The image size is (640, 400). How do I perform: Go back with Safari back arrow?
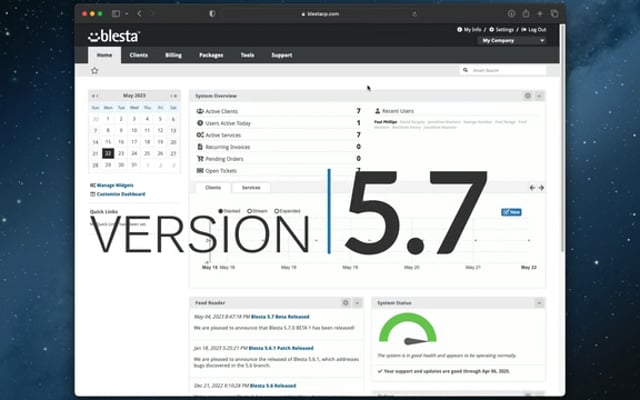(139, 14)
